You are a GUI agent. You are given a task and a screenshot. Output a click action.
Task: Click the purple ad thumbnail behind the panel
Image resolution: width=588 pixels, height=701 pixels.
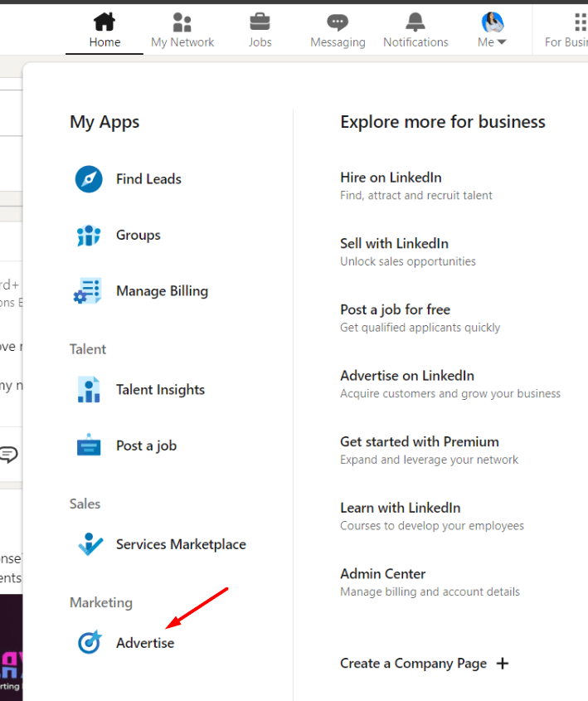click(x=11, y=647)
